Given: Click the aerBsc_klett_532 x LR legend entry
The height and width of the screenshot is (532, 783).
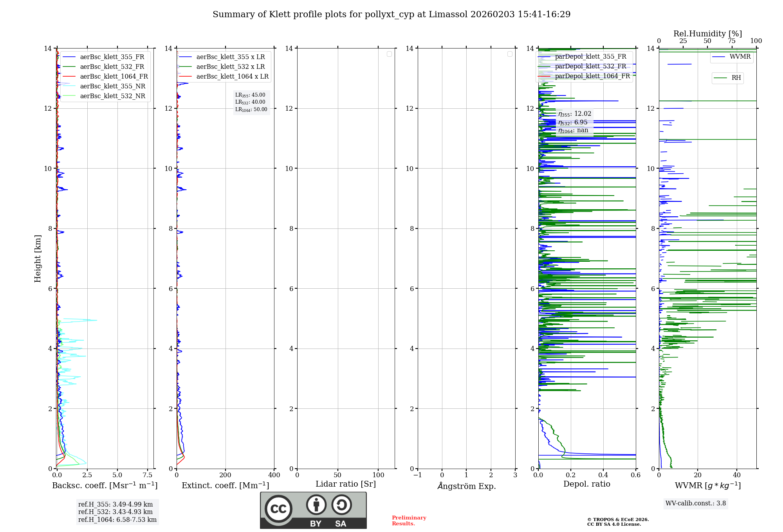Looking at the screenshot, I should [x=230, y=67].
